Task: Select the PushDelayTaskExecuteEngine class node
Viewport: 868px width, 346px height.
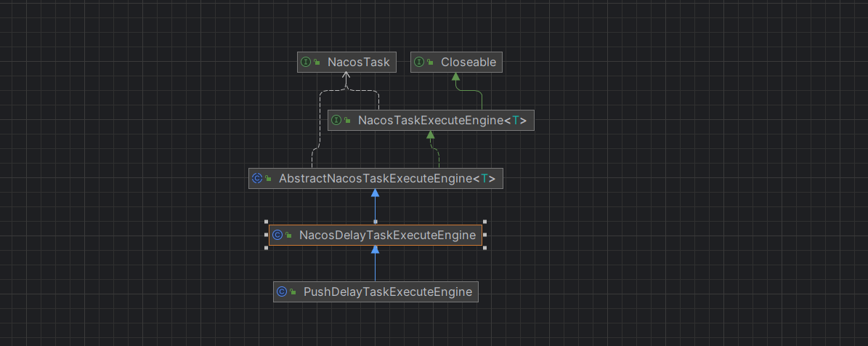Action: point(376,291)
